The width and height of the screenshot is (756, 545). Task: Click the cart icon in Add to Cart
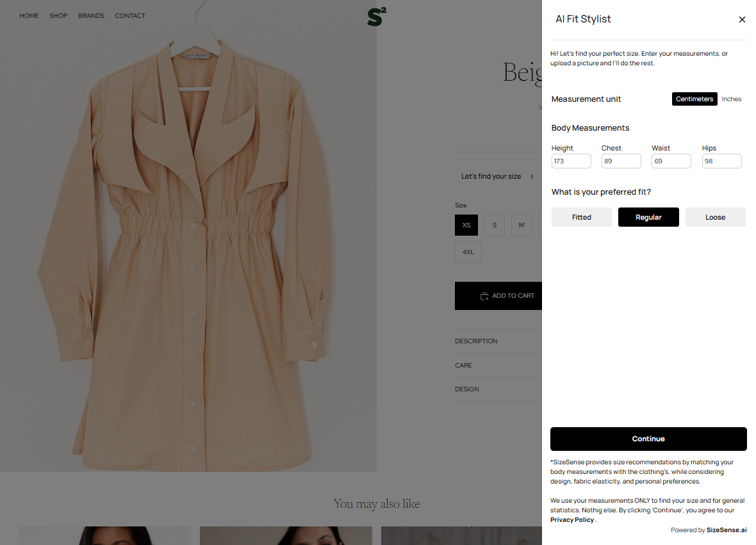(484, 296)
